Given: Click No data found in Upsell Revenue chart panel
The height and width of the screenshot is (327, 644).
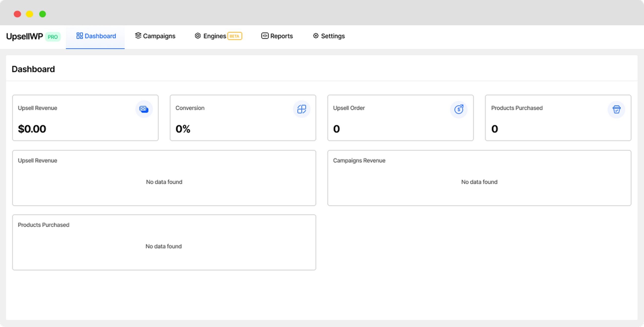Looking at the screenshot, I should [164, 182].
